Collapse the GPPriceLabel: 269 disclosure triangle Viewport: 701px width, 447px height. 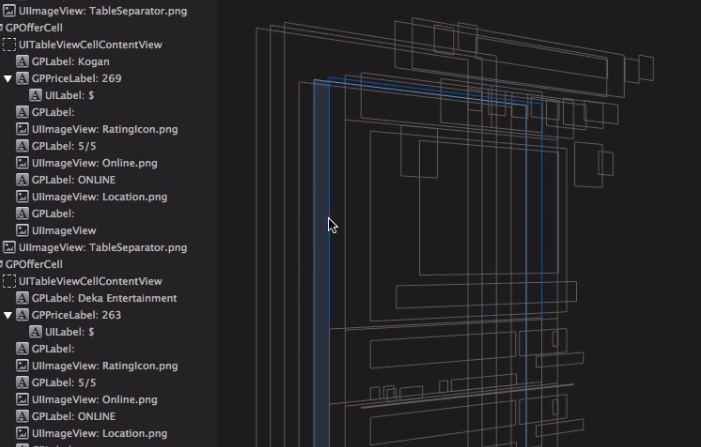pos(8,79)
